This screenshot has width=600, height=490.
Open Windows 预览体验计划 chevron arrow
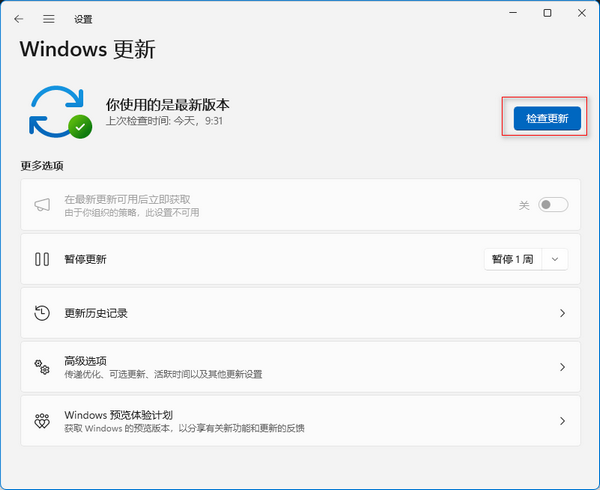tap(562, 421)
